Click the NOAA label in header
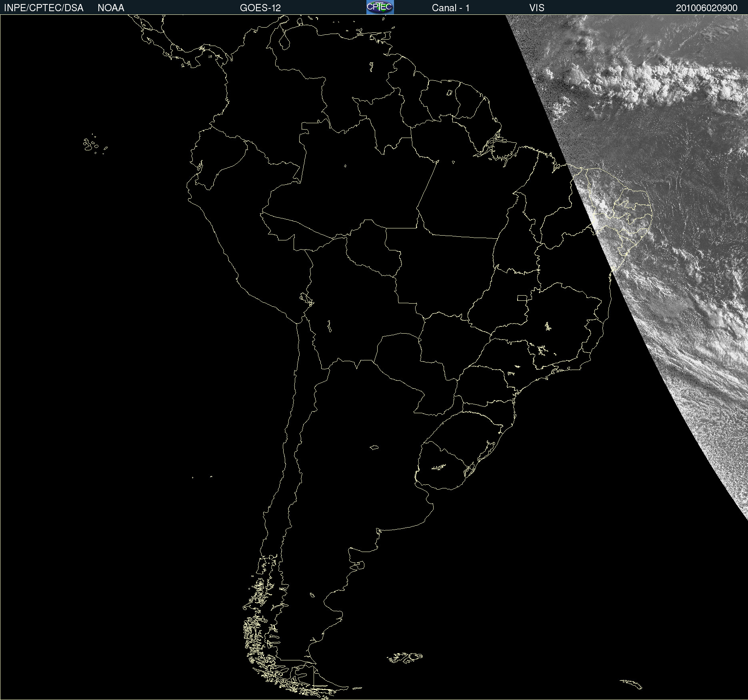 [111, 8]
